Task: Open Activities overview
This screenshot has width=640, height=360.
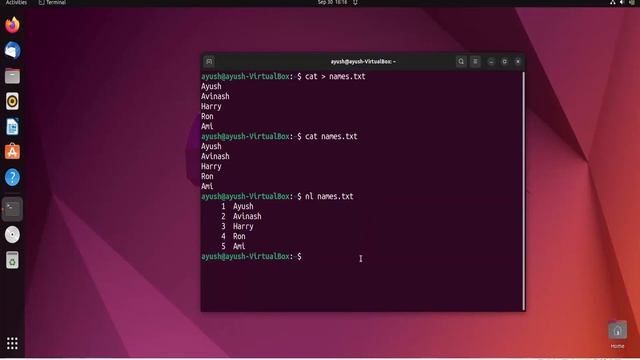Action: click(x=16, y=2)
